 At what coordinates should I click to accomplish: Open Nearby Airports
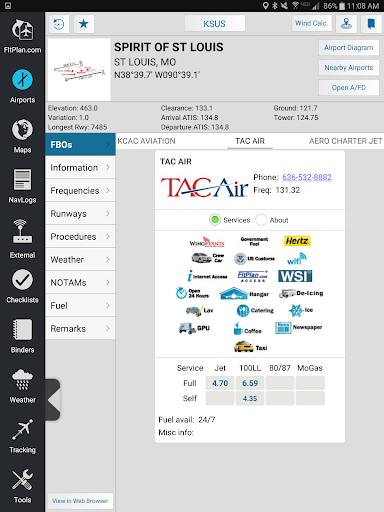point(349,68)
